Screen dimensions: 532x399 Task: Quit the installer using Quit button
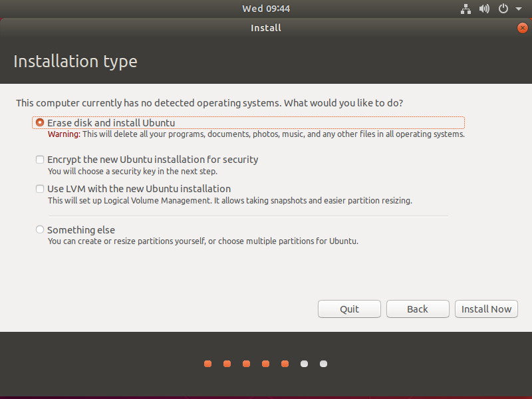click(349, 309)
